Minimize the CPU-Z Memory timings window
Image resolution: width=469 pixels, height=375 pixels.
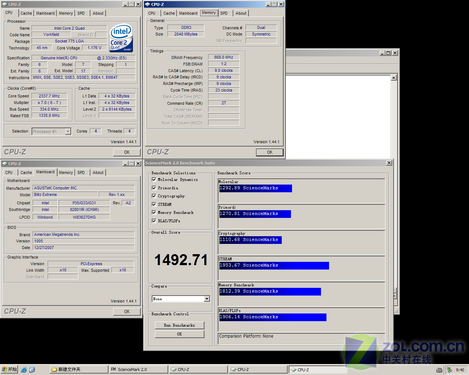pyautogui.click(x=268, y=4)
